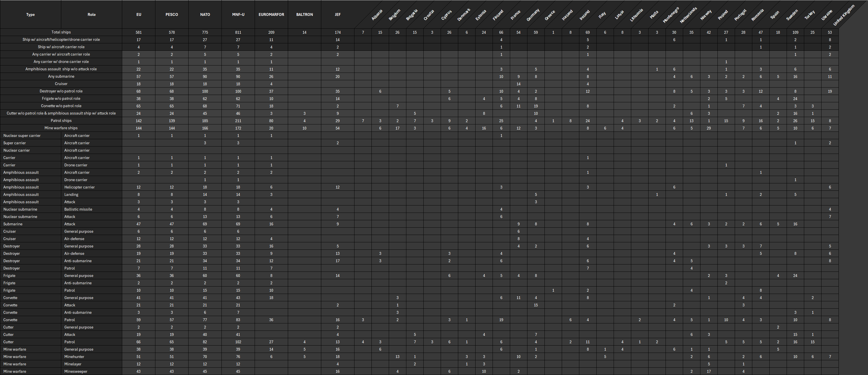
Task: Select the Patrol ships row label
Action: (61, 121)
